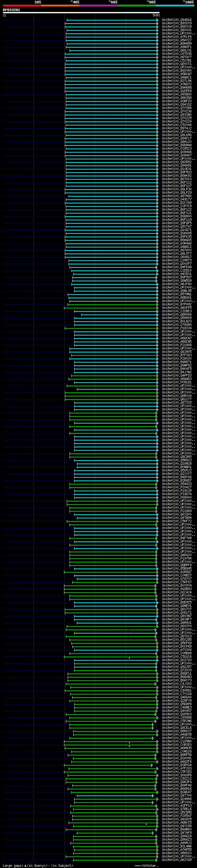Click the cyan alignment bar for UniRef100_Q6QJ31
This screenshot has width=197, height=868.
point(114,50)
